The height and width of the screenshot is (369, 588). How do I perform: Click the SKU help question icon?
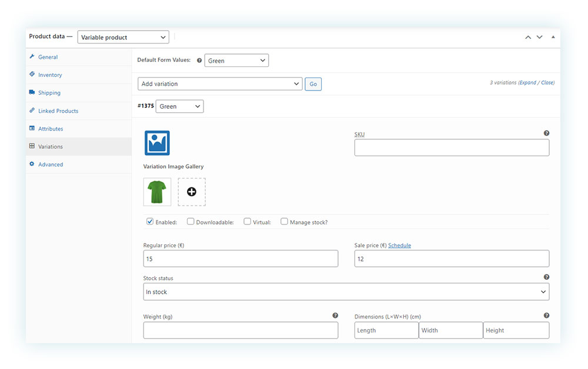point(546,133)
